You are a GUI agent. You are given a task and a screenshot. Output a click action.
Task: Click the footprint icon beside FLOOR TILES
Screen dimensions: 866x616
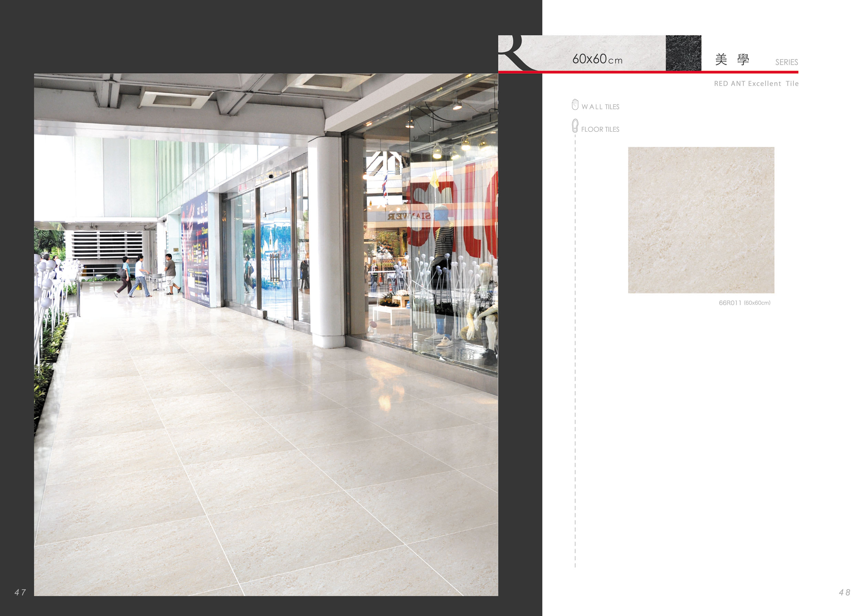pyautogui.click(x=575, y=126)
